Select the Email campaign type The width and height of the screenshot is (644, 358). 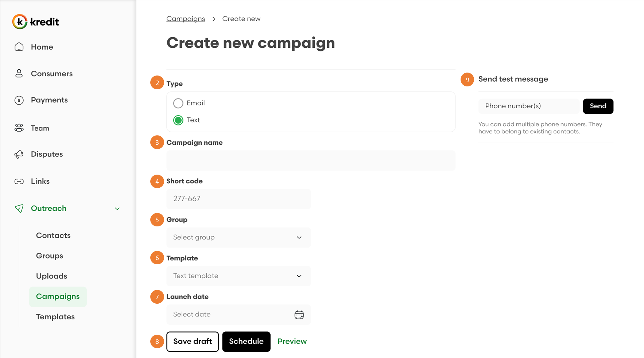(x=178, y=103)
